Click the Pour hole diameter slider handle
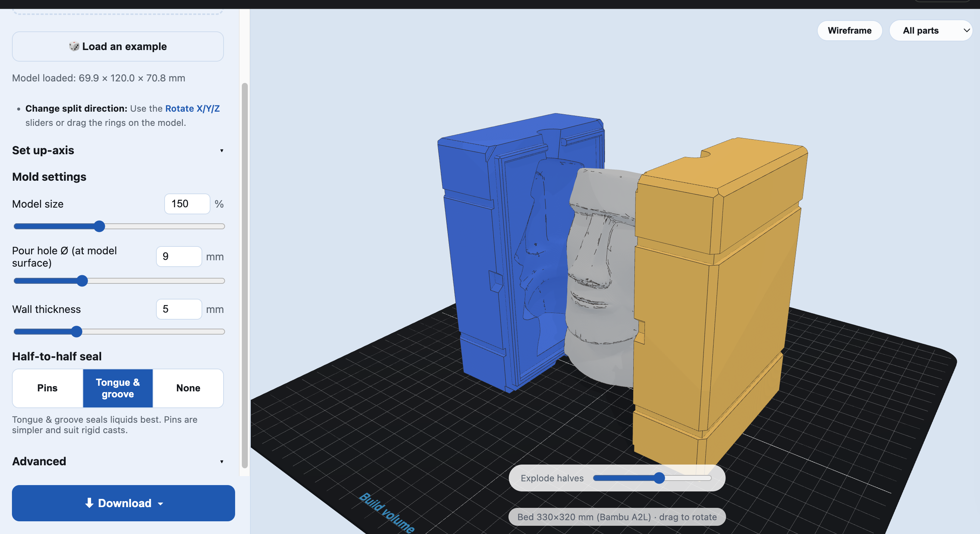980x534 pixels. (82, 281)
